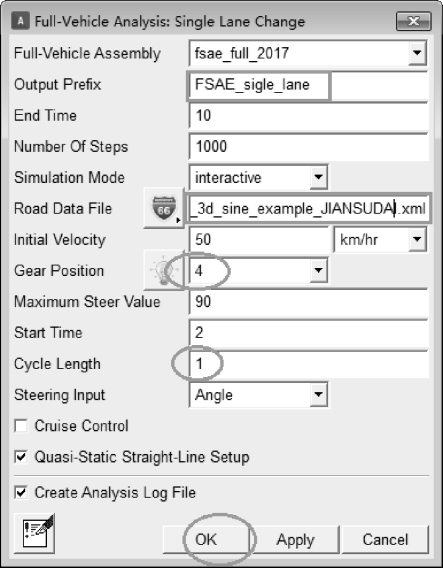Open the road data file browser icon
Viewport: 443px width, 568px height.
click(164, 208)
